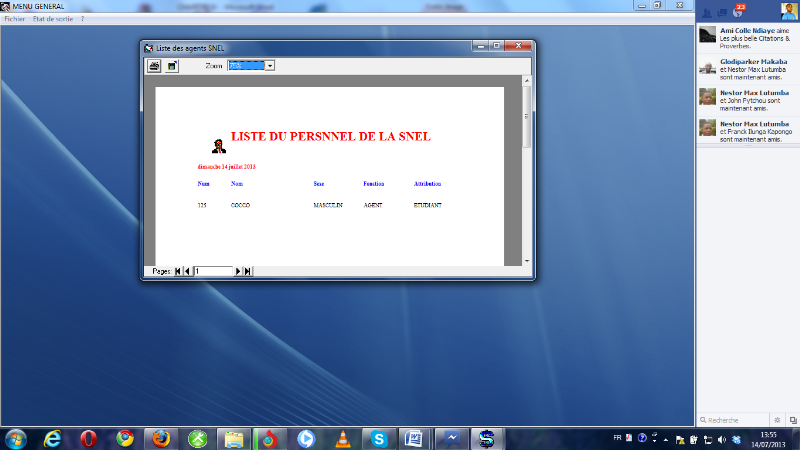Jump to the last report page

click(x=247, y=271)
